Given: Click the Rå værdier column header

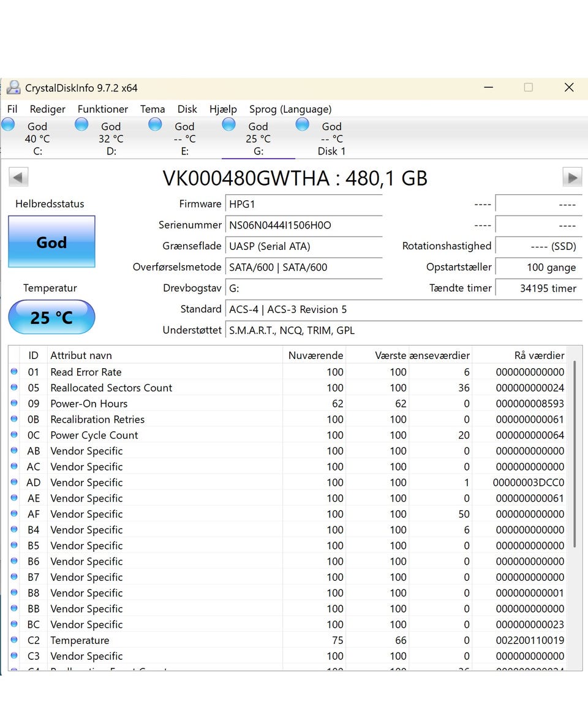Looking at the screenshot, I should (538, 355).
